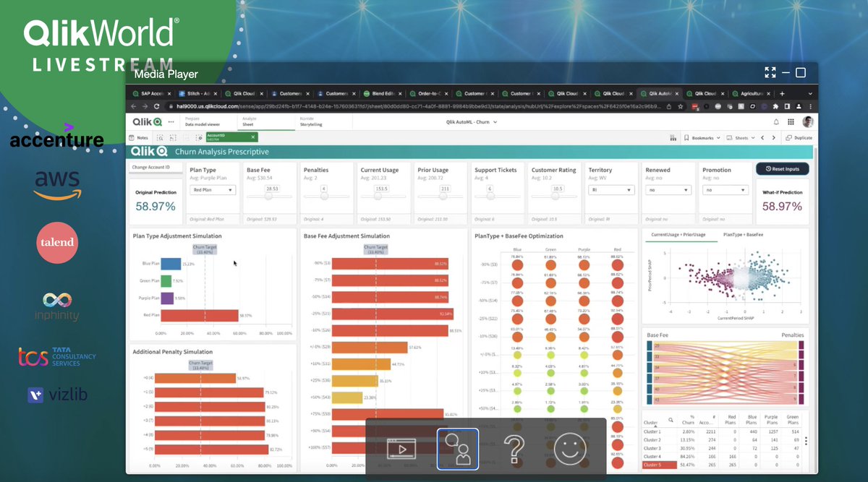Step back in selections
This screenshot has width=868, height=482.
[x=174, y=137]
